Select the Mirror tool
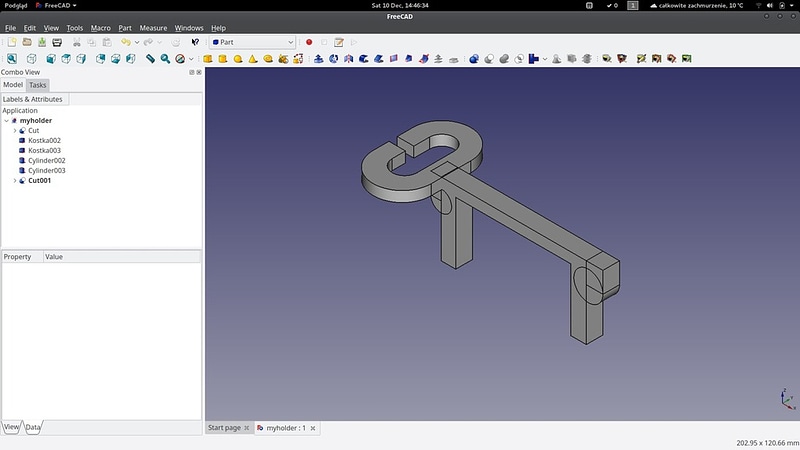 (348, 59)
